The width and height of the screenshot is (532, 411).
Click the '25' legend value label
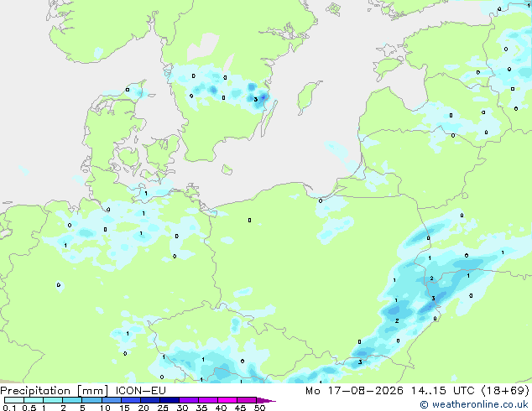pos(163,408)
